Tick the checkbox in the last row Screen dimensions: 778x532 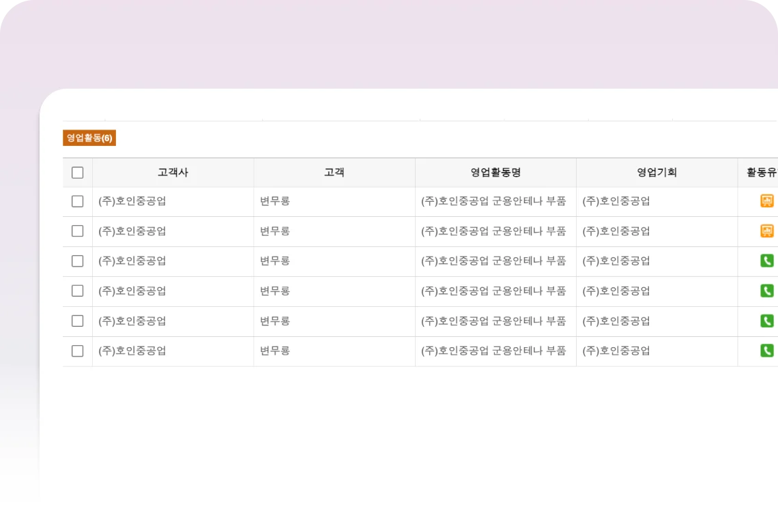click(78, 351)
